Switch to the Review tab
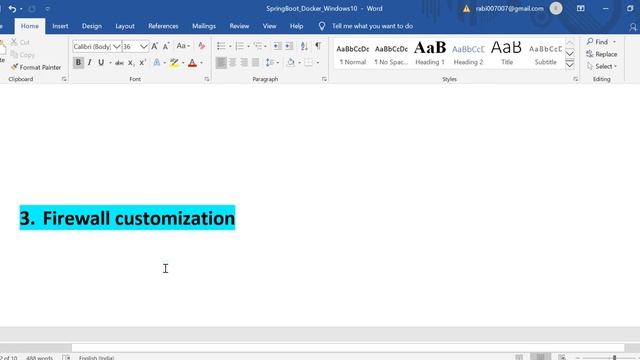 [239, 26]
